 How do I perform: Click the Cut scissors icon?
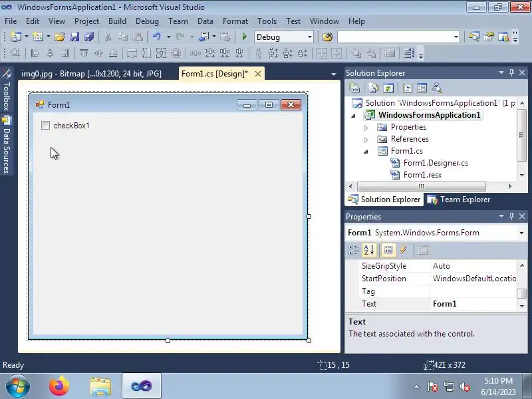point(108,37)
